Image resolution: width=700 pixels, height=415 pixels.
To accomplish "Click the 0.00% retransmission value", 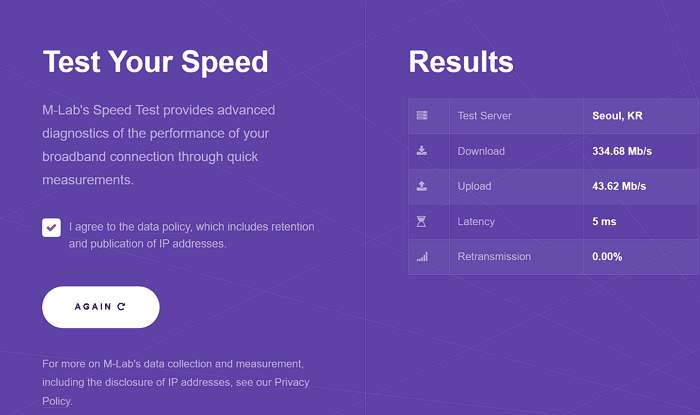I will point(607,257).
